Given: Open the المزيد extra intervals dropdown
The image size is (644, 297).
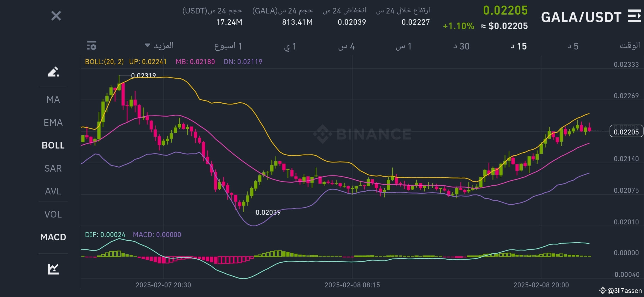Looking at the screenshot, I should 162,46.
